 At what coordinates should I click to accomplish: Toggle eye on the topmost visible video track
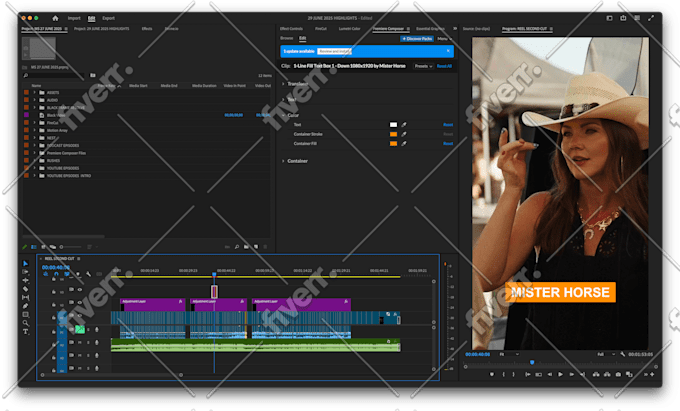point(79,290)
